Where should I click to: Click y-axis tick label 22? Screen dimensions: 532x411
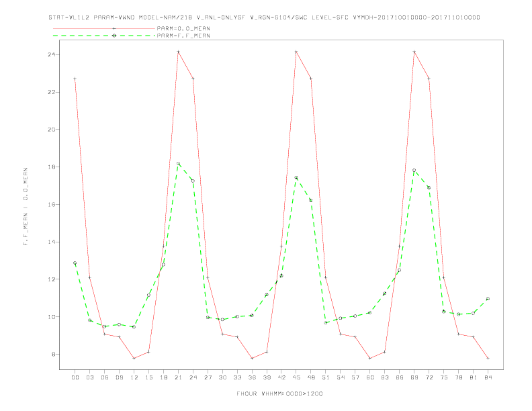pos(51,92)
